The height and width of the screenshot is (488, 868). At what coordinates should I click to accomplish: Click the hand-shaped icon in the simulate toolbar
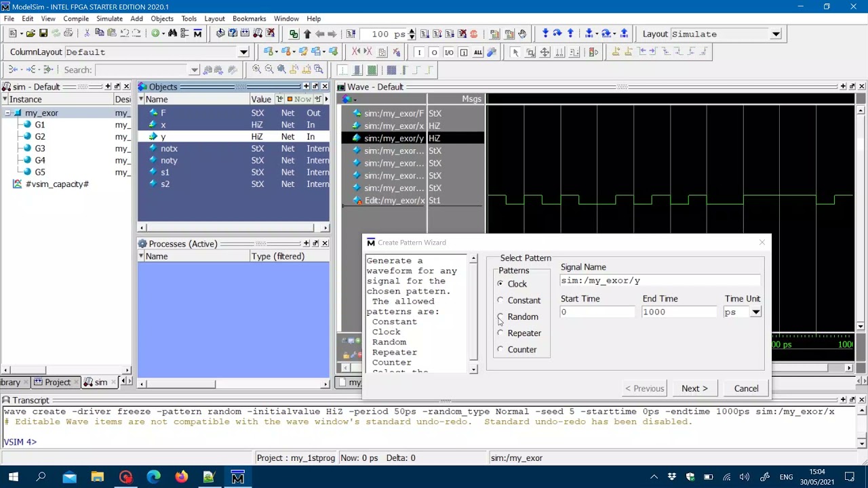point(522,34)
